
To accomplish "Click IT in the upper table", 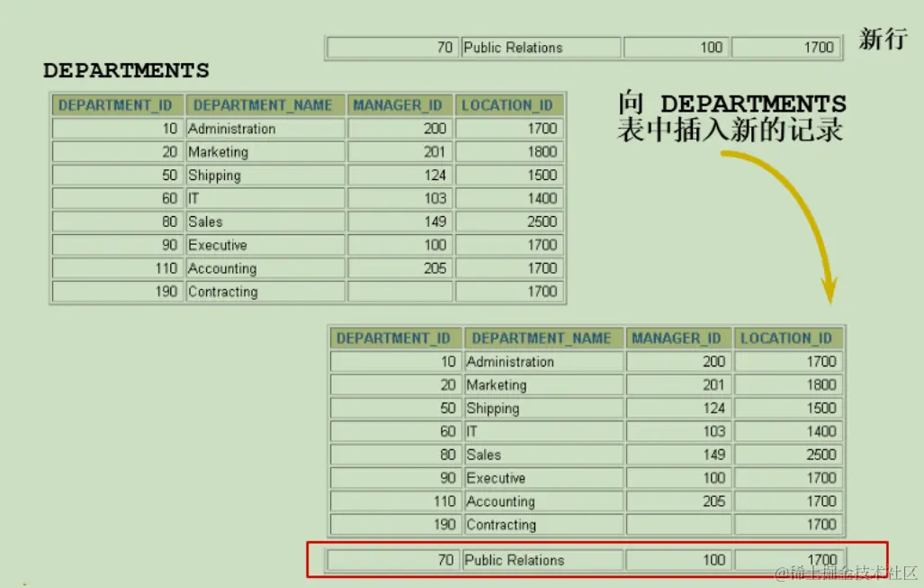I will [193, 199].
